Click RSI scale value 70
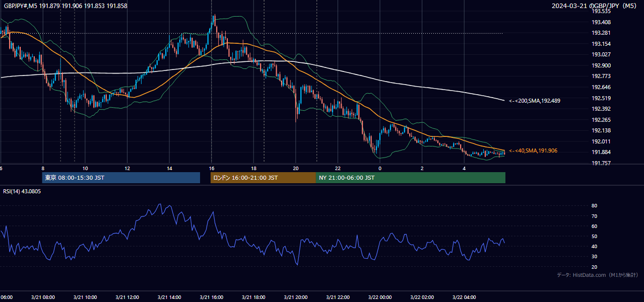This screenshot has height=302, width=644. 594,216
